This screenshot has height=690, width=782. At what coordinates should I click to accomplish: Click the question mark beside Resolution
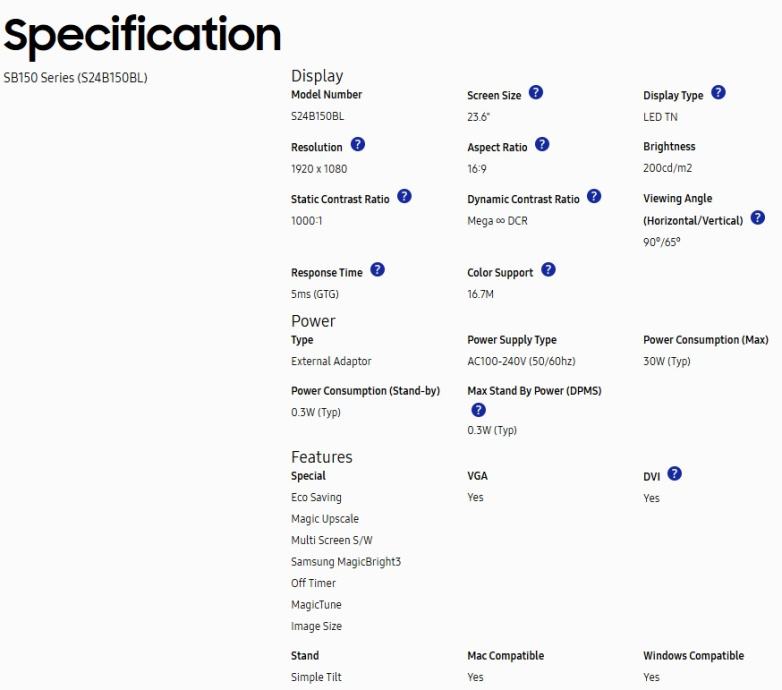tap(358, 145)
